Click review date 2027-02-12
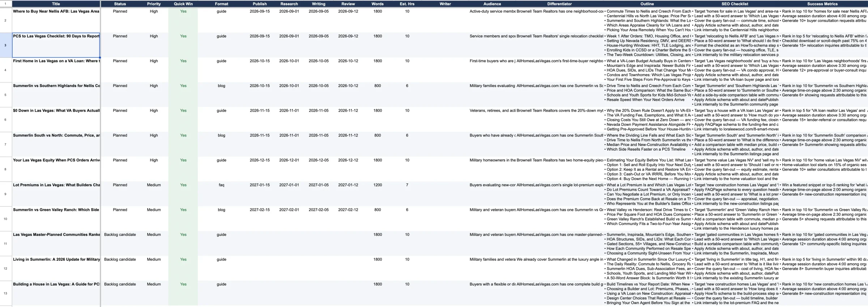868x307 pixels. click(348, 210)
